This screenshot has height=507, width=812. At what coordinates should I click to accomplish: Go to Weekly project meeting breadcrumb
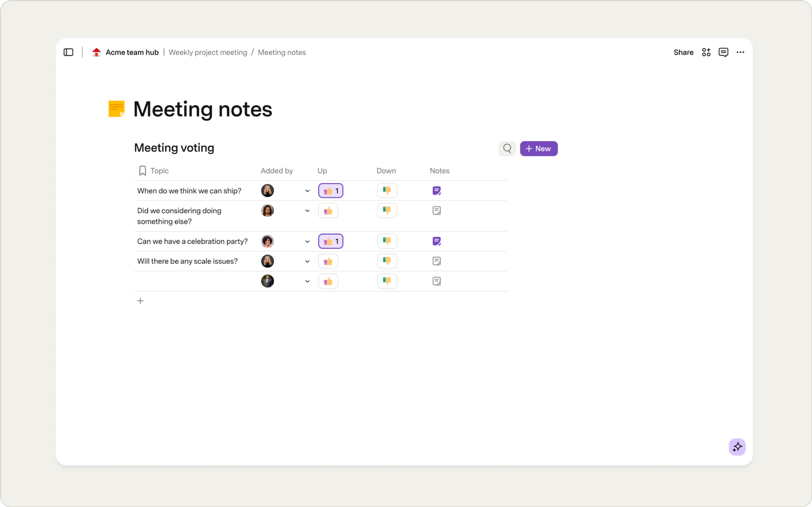(x=208, y=52)
